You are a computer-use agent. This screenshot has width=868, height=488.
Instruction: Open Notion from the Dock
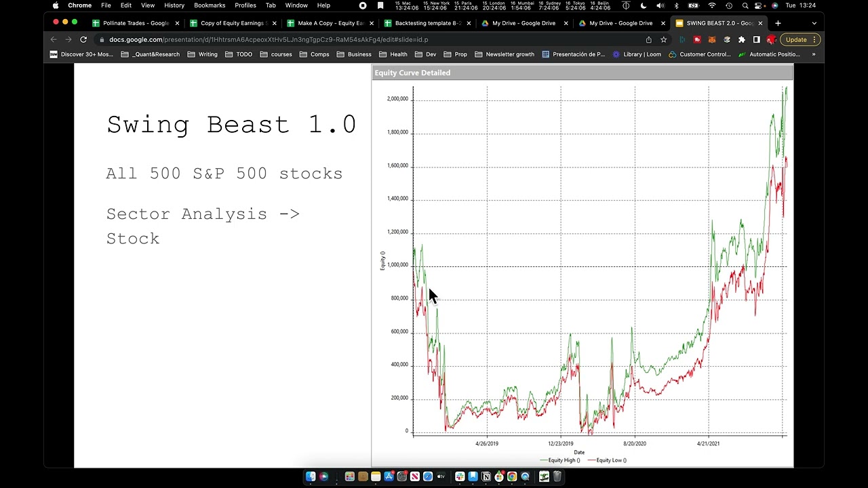(486, 476)
